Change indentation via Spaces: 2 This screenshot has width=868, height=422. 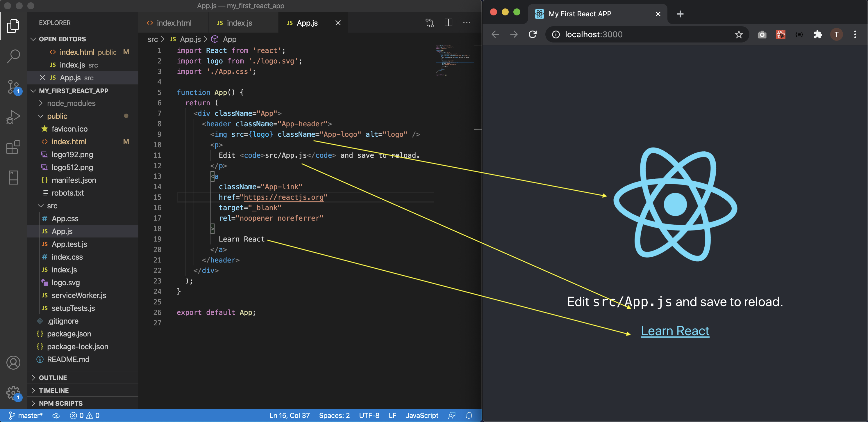tap(334, 416)
